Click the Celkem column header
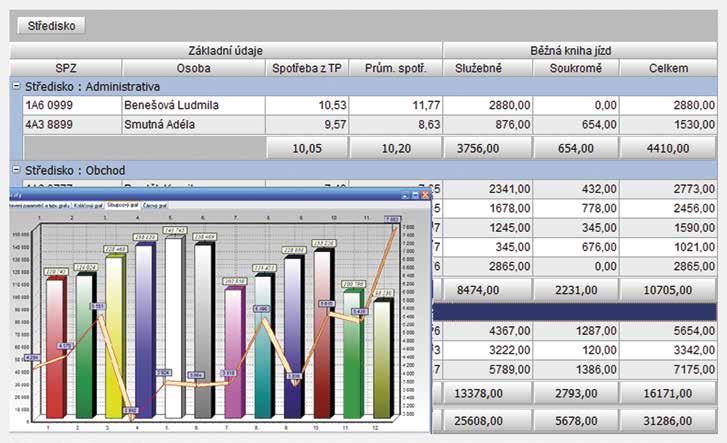This screenshot has height=443, width=727. pyautogui.click(x=668, y=68)
